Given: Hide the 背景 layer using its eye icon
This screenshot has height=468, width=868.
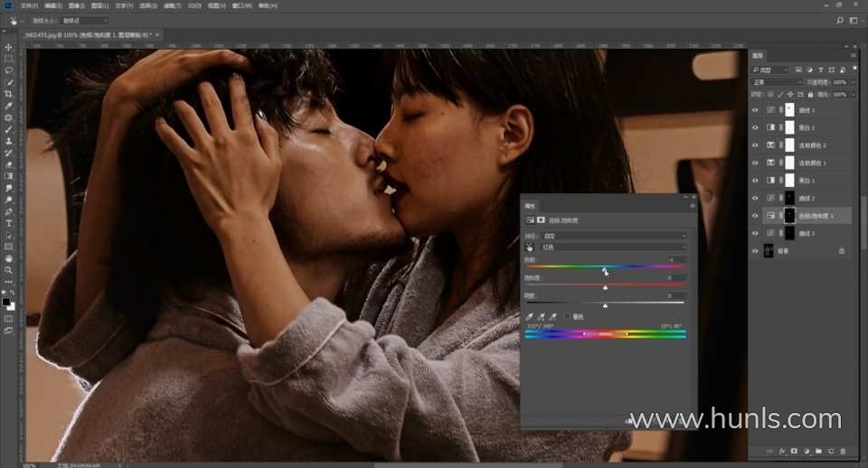Looking at the screenshot, I should coord(756,250).
